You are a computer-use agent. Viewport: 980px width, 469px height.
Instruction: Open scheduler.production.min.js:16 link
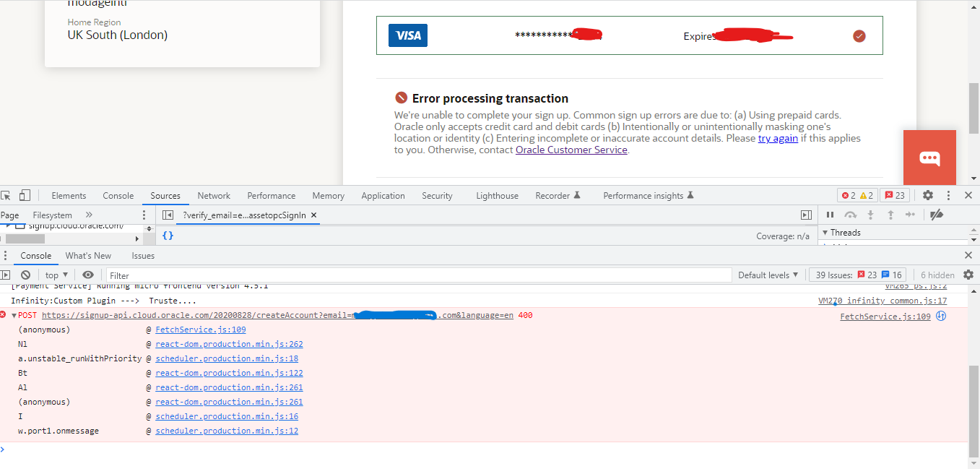(x=227, y=416)
